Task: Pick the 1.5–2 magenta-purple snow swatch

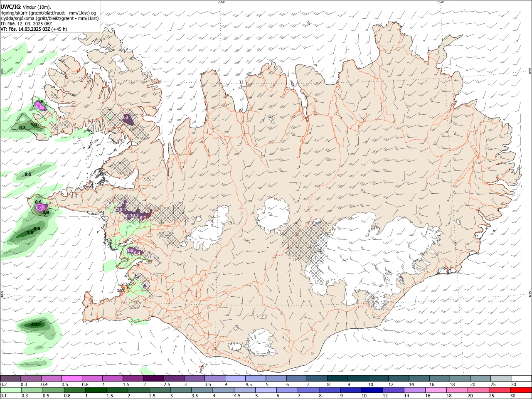Action: 133,378
